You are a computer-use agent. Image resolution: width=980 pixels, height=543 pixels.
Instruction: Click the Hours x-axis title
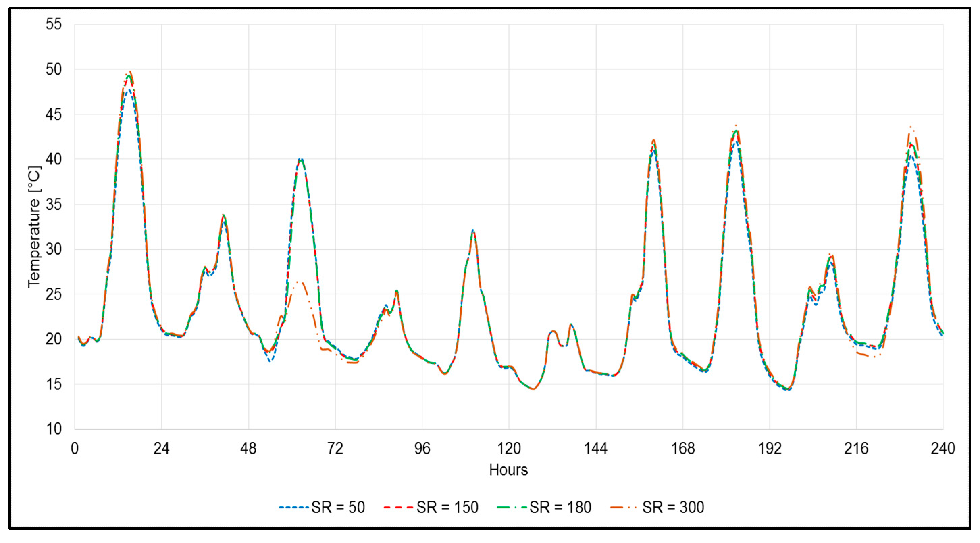(x=508, y=470)
